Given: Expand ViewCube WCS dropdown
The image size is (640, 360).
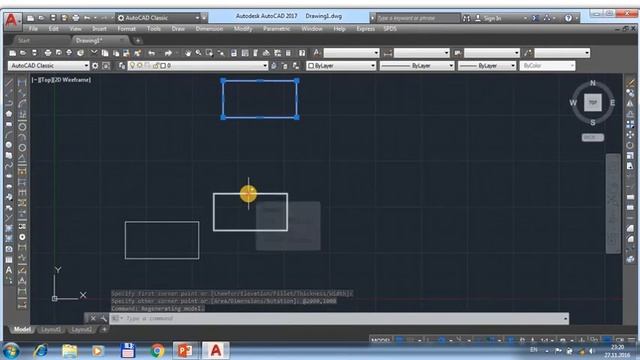Looking at the screenshot, I should 593,138.
